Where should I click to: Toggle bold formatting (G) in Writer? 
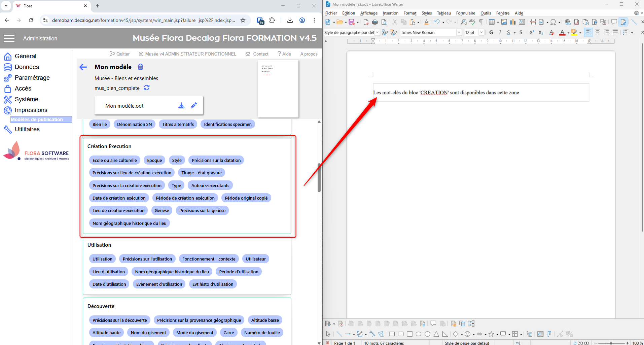[x=491, y=33]
